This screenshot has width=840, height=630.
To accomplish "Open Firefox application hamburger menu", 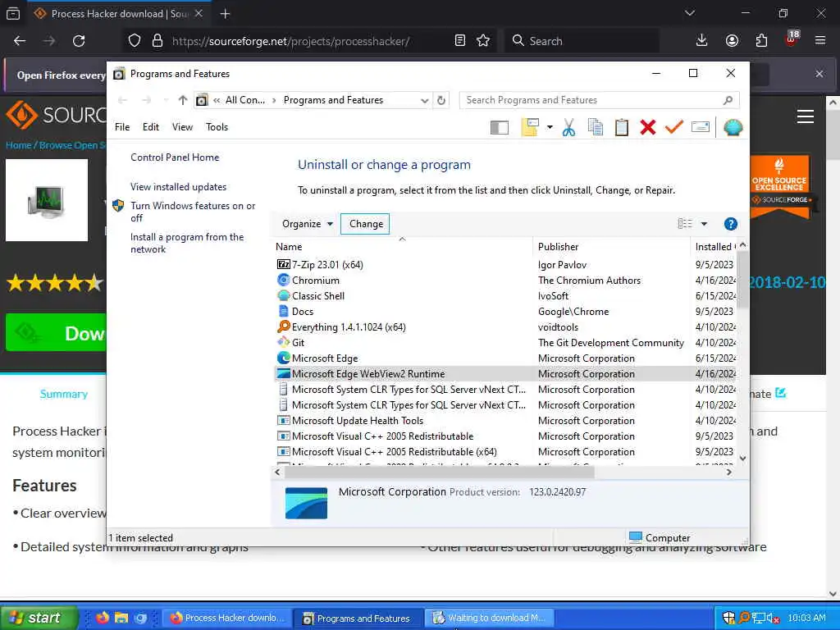I will pyautogui.click(x=820, y=41).
